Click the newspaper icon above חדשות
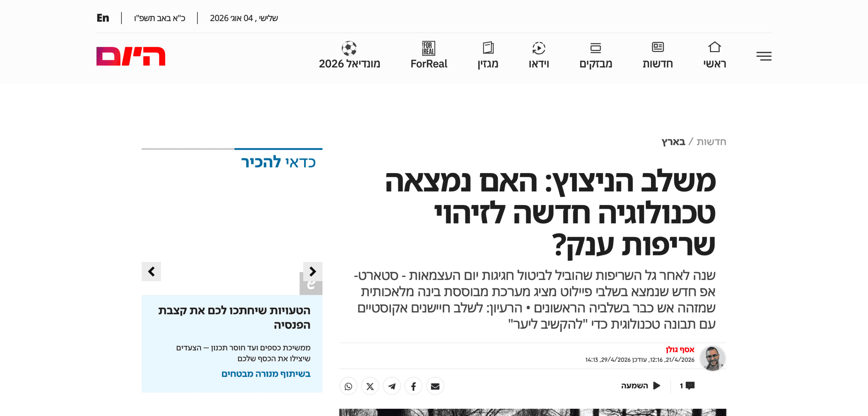Image resolution: width=868 pixels, height=416 pixels. tap(657, 47)
